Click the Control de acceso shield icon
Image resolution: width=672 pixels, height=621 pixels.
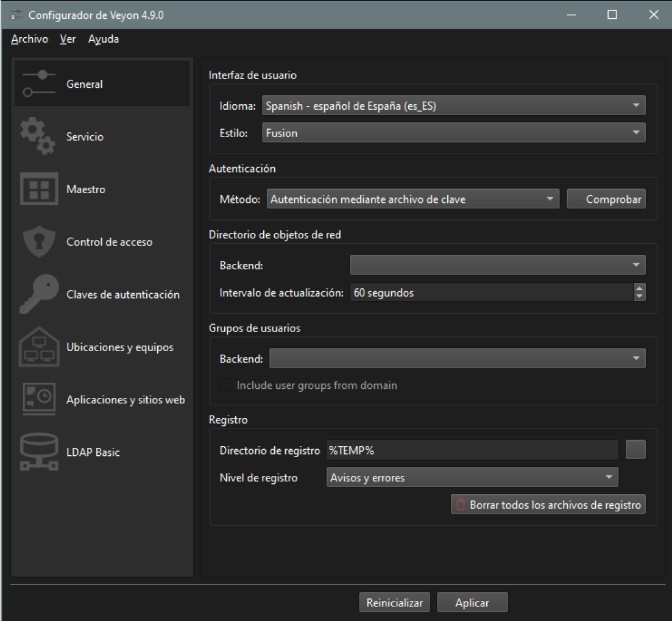click(x=39, y=241)
